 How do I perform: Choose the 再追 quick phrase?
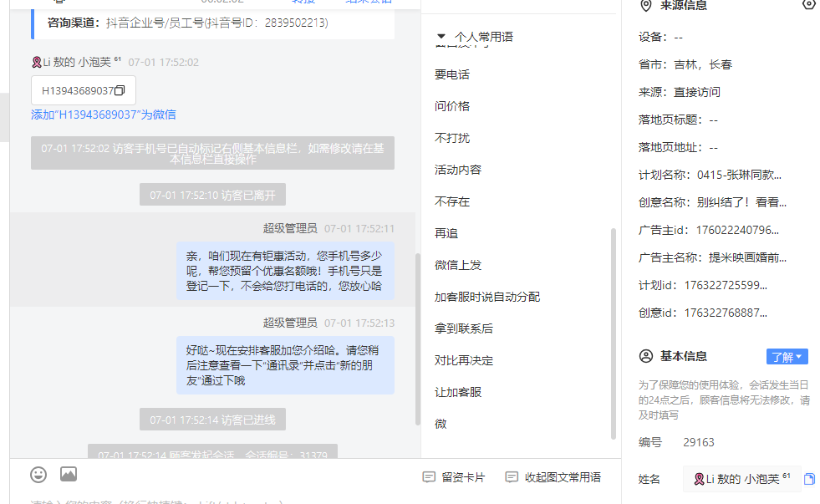(x=446, y=234)
